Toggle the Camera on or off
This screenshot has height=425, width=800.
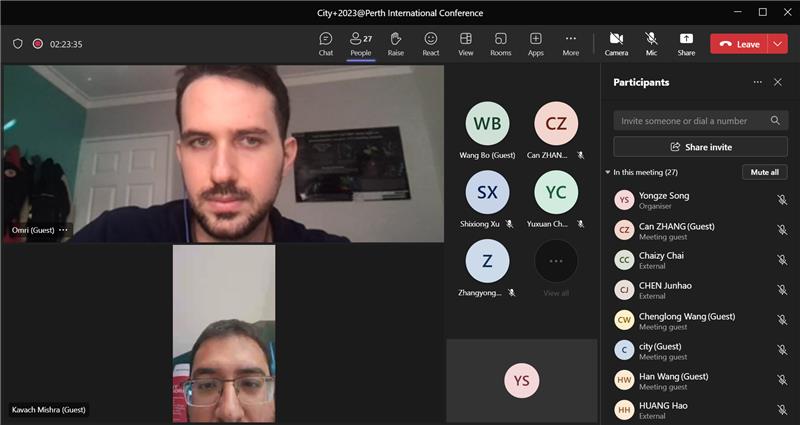pyautogui.click(x=616, y=43)
